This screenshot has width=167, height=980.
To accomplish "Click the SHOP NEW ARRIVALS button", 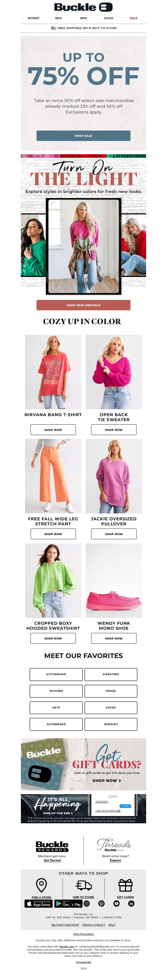I will tap(83, 305).
